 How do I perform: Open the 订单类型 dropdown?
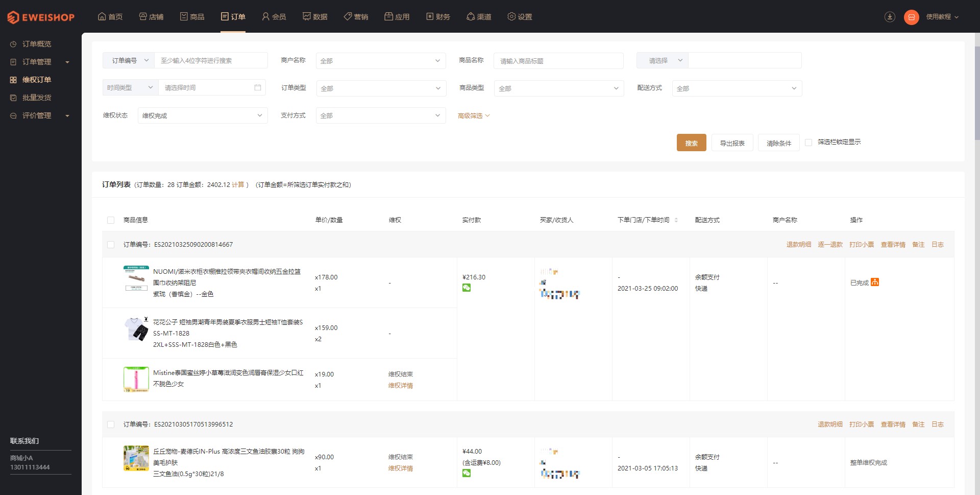point(381,88)
